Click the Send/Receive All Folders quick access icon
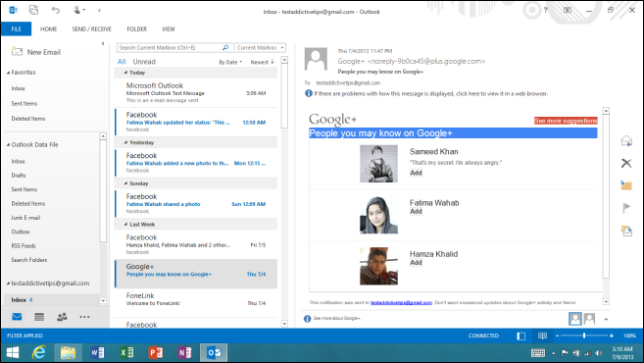The width and height of the screenshot is (644, 363). 33,10
